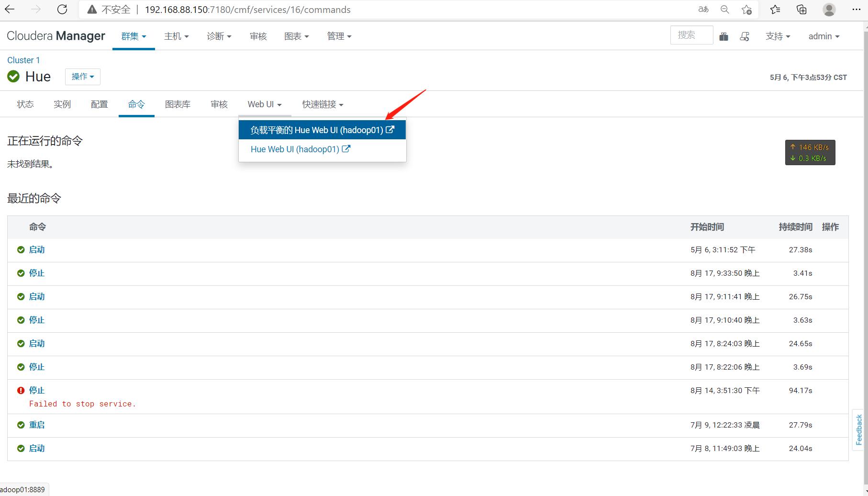Click success icon on the 重启 row

point(21,425)
